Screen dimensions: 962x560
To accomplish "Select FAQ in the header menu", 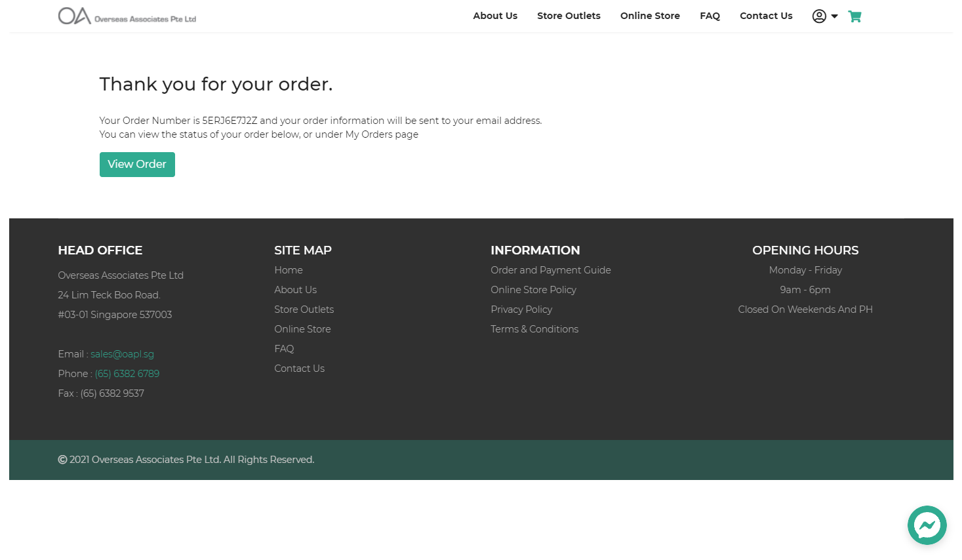I will 710,16.
